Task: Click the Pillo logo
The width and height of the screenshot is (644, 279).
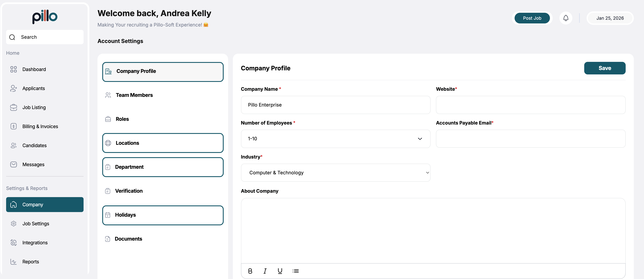Action: tap(45, 17)
